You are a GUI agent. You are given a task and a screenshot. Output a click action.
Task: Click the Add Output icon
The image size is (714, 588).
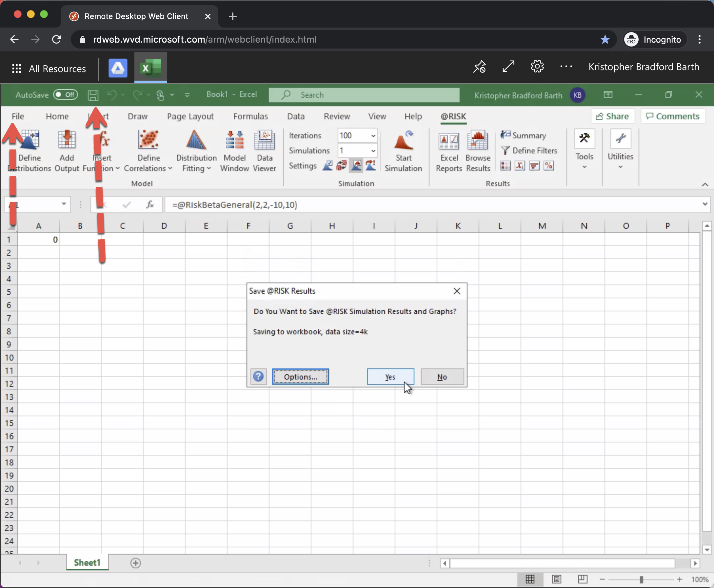67,140
